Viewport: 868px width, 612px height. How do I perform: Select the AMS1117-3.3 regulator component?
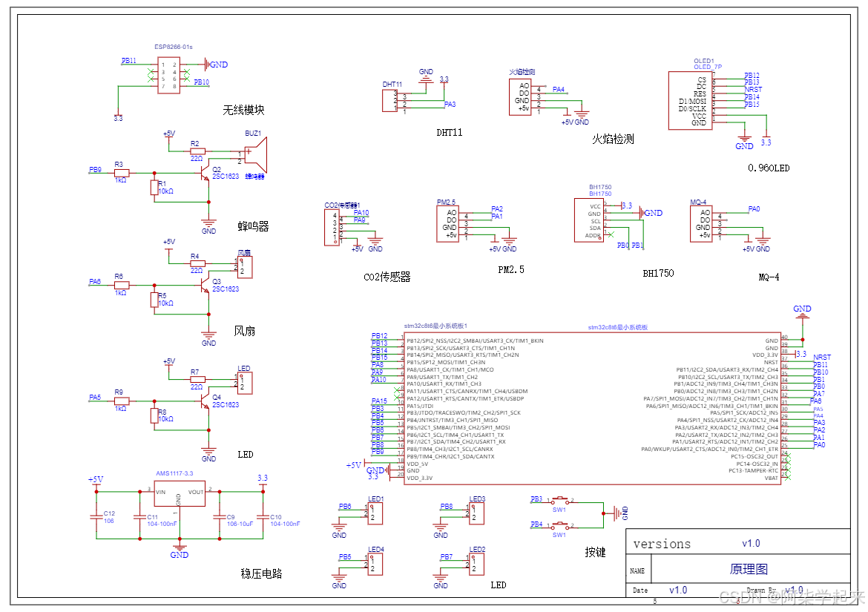180,493
